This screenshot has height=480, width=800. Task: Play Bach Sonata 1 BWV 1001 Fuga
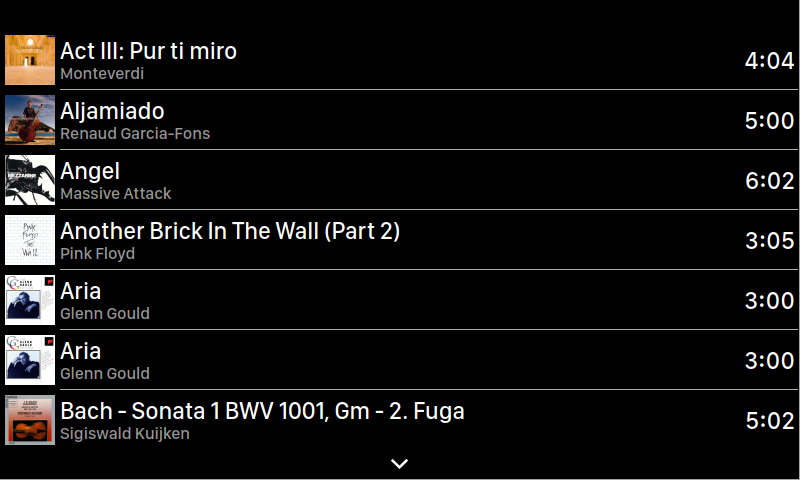262,411
